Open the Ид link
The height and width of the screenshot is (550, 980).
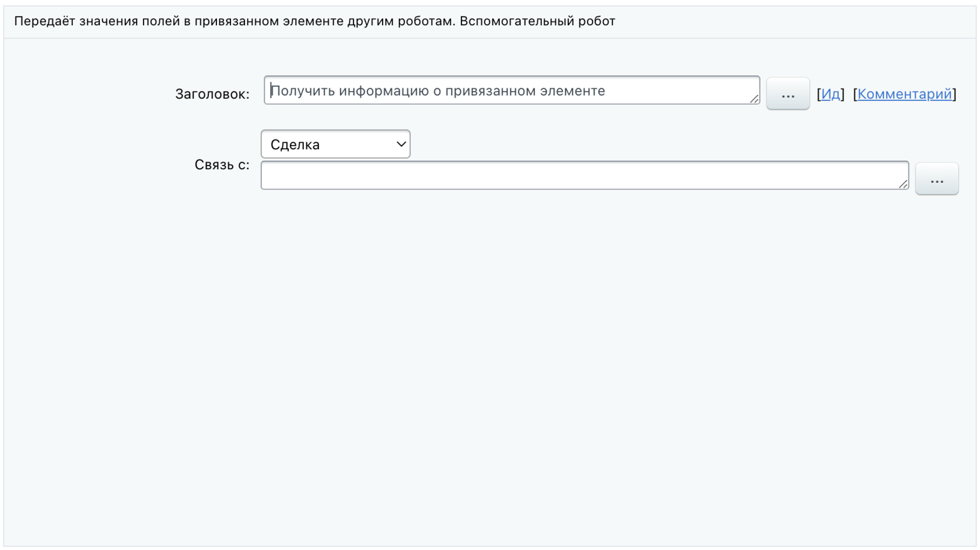point(831,94)
